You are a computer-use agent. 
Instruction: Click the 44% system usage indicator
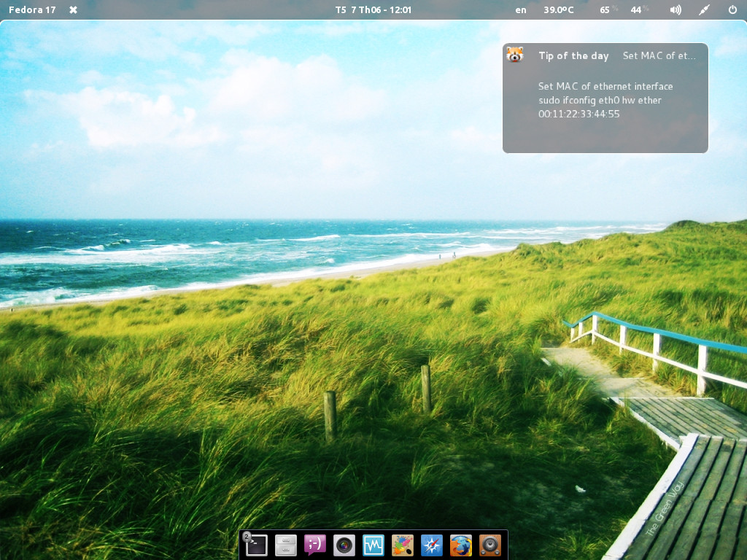point(639,9)
